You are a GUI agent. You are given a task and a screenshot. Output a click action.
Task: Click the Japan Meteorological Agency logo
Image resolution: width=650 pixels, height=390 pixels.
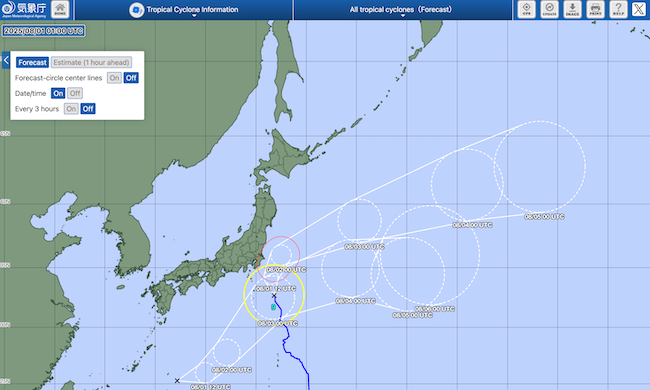[x=24, y=9]
